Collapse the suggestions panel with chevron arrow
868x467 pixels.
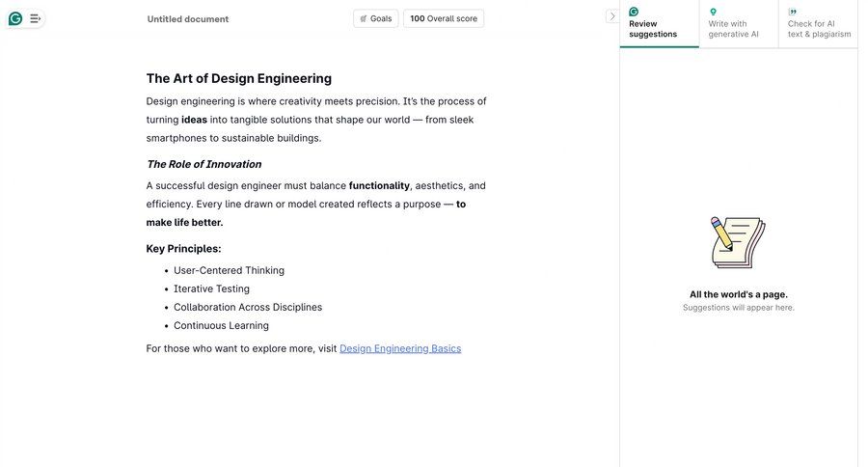coord(611,16)
